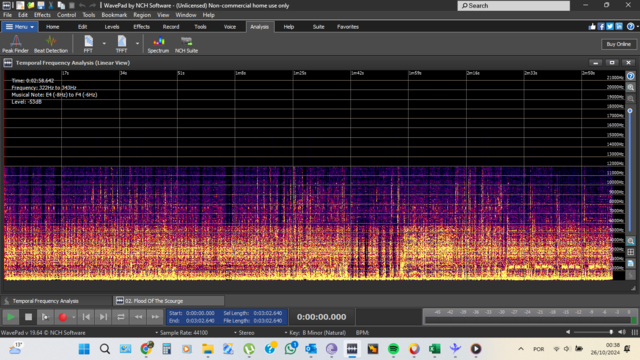Open Excel from the taskbar
This screenshot has width=640, height=360.
click(435, 349)
